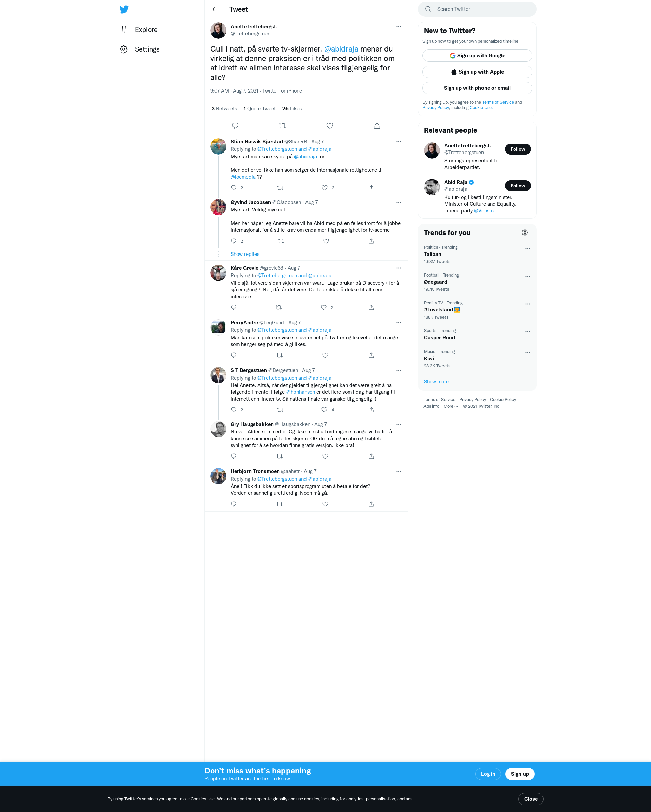
Task: Open Anette Trettebergstuen's profile picture
Action: pos(218,31)
